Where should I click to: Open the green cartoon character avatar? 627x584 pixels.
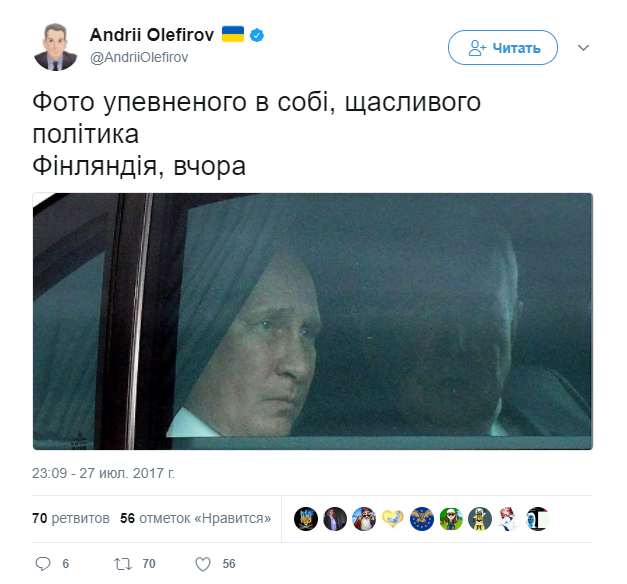[451, 519]
